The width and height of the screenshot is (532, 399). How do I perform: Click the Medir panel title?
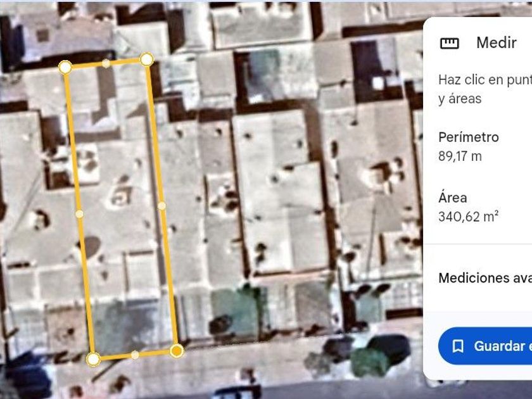pyautogui.click(x=496, y=43)
